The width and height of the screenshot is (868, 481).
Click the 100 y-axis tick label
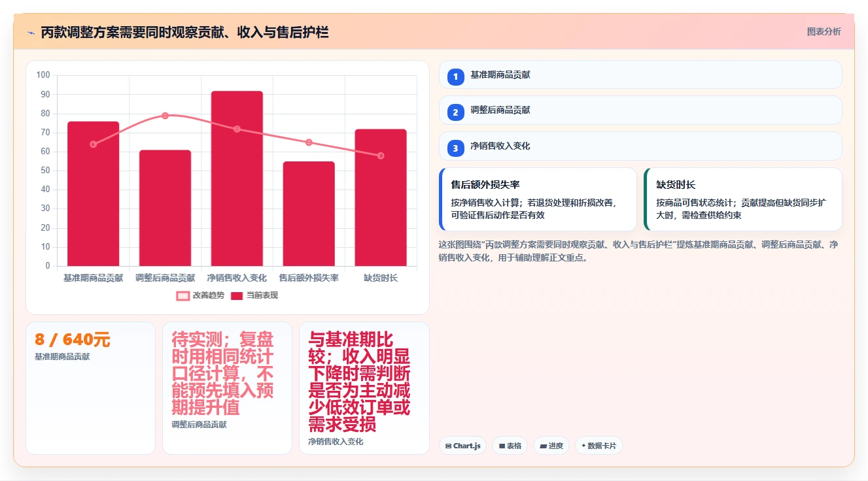[43, 75]
